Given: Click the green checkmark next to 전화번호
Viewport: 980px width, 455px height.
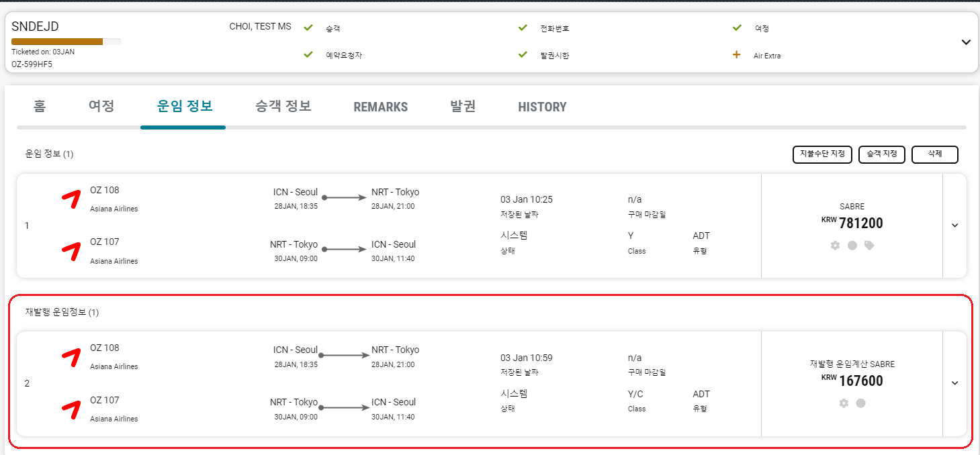Looking at the screenshot, I should point(523,28).
